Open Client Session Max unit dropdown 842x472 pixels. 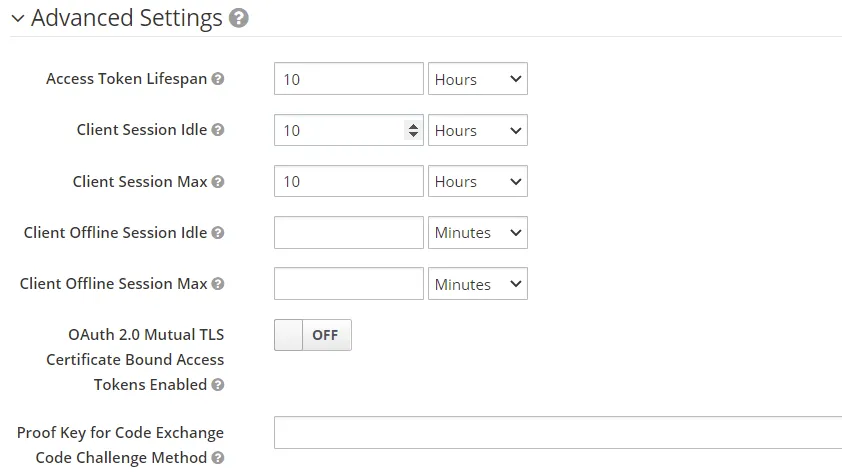point(477,182)
